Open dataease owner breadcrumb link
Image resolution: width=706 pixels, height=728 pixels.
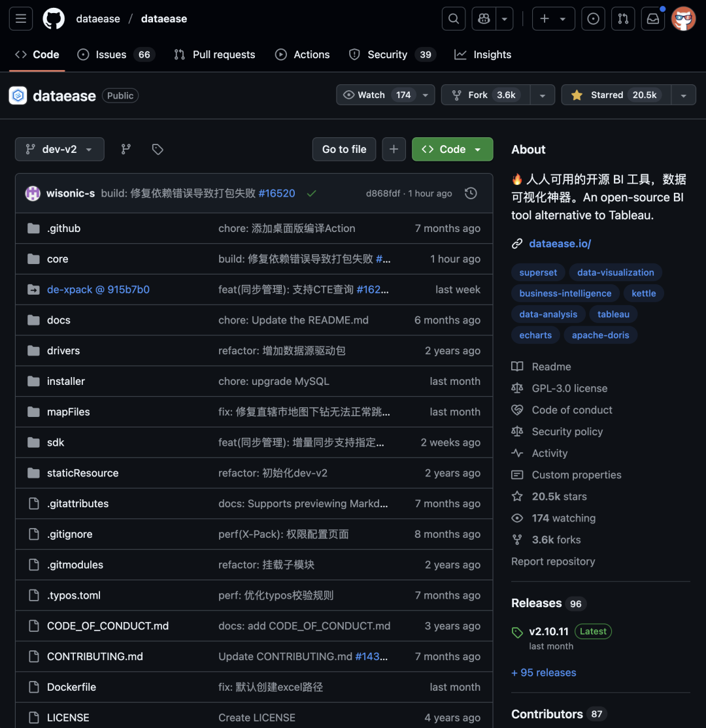[x=98, y=18]
